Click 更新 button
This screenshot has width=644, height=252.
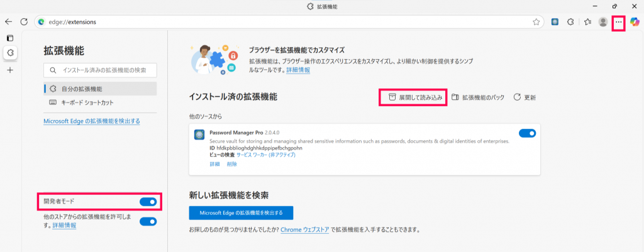tap(525, 97)
